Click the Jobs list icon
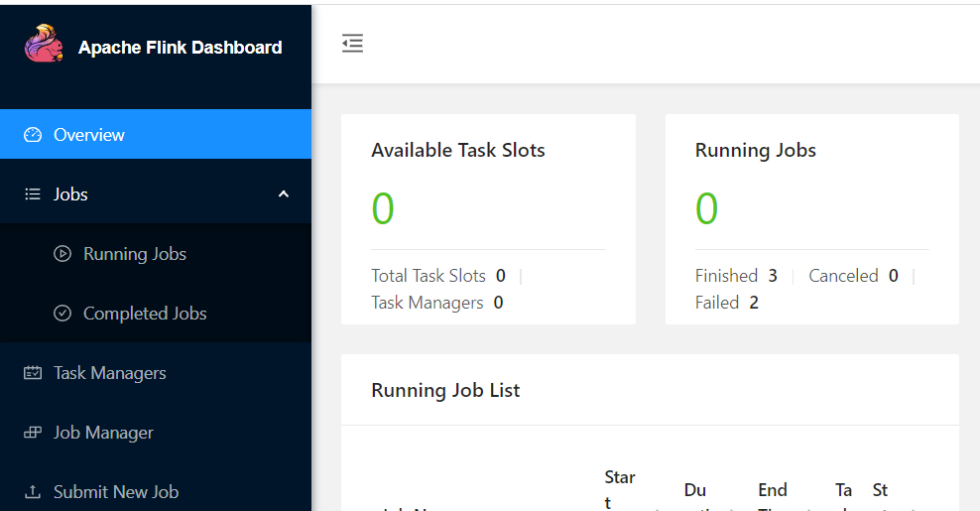This screenshot has width=980, height=511. click(33, 193)
